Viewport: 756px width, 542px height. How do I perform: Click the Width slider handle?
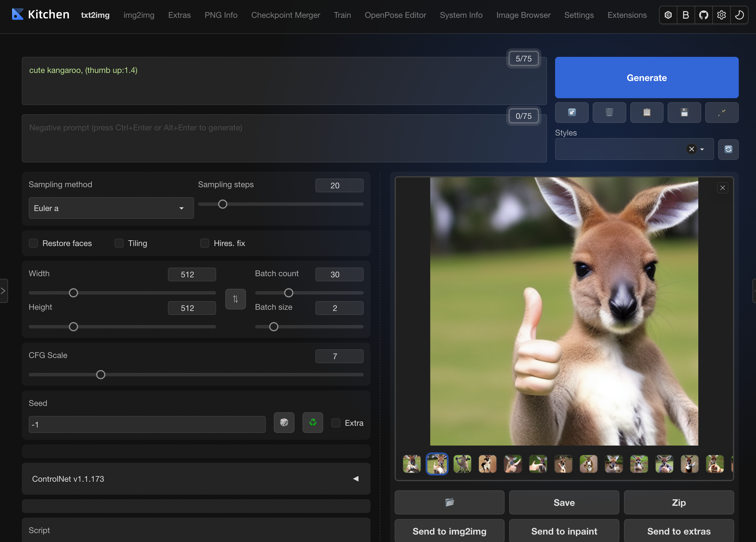click(73, 293)
